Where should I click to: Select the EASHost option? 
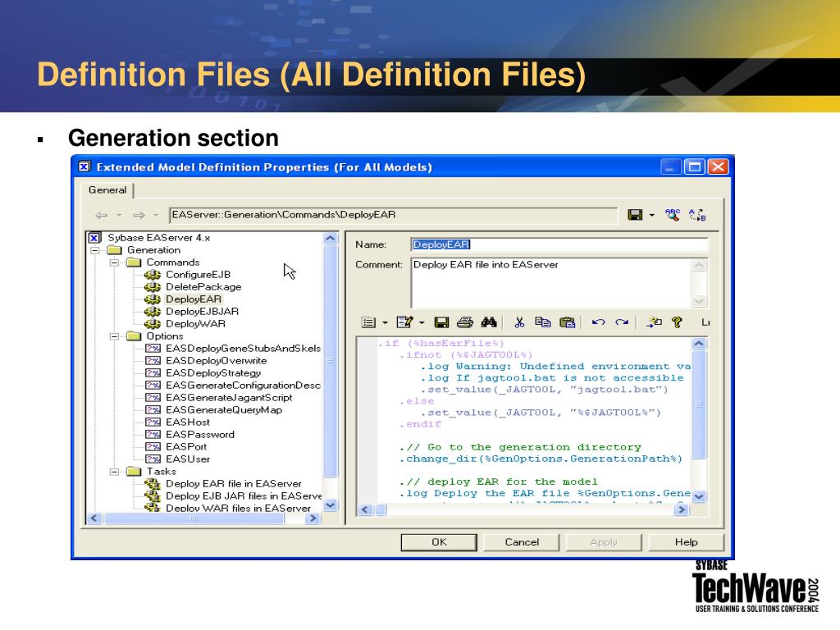point(188,422)
